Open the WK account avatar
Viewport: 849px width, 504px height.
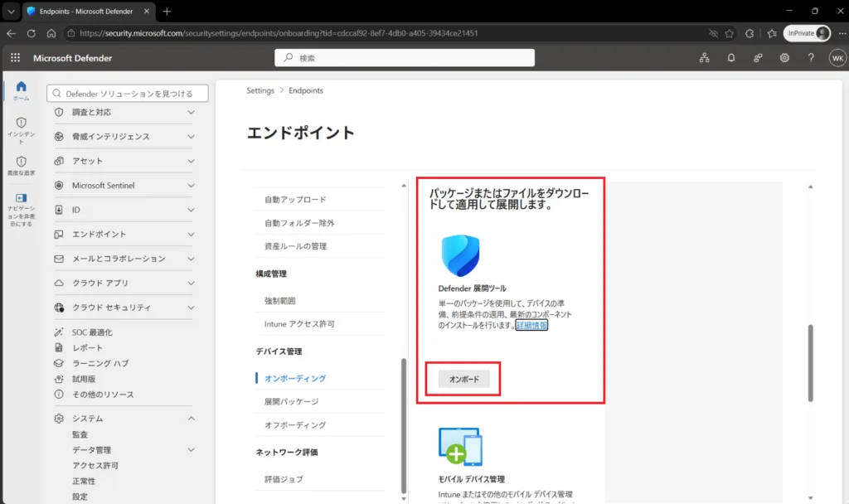pos(837,58)
